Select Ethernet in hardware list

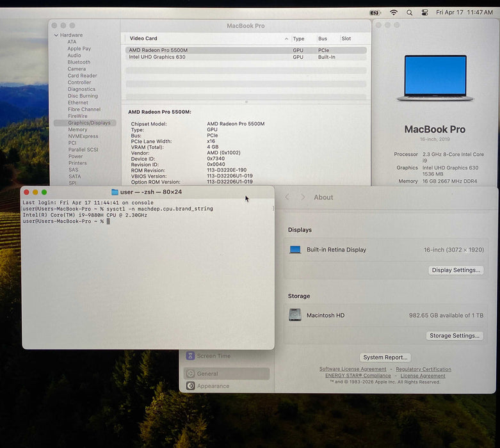(x=78, y=102)
